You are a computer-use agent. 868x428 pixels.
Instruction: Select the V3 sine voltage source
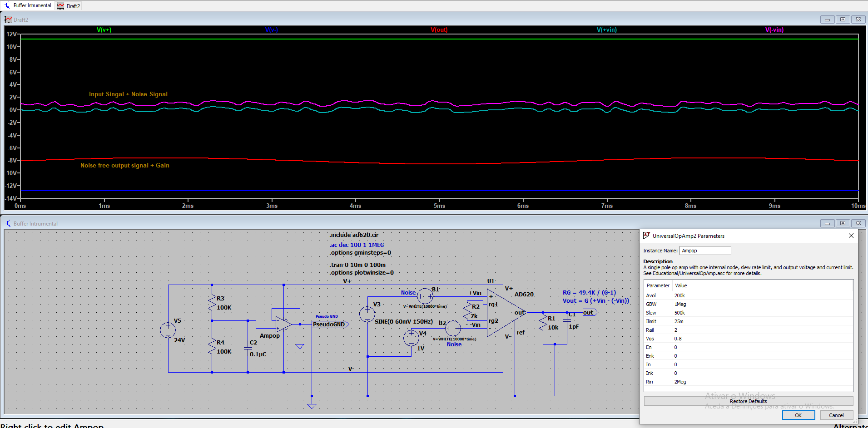(x=367, y=314)
